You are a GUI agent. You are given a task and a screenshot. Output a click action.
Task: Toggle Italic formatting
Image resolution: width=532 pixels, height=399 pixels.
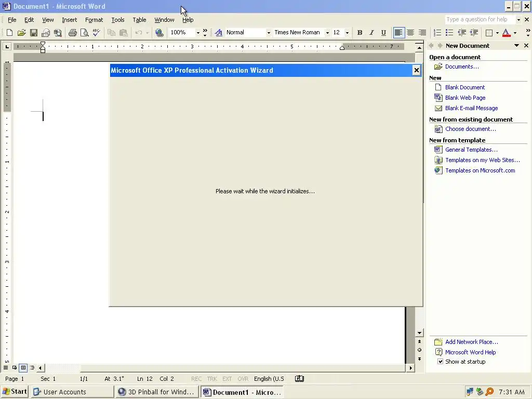click(371, 33)
